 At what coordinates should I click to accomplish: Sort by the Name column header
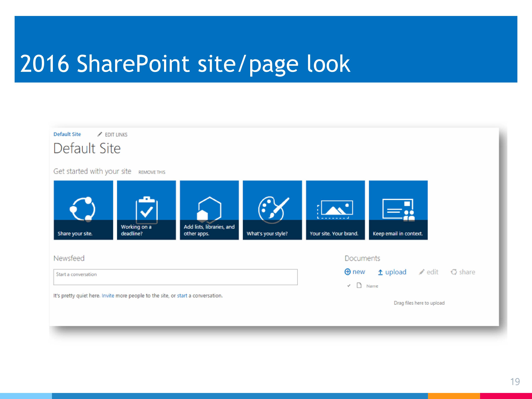pos(372,286)
